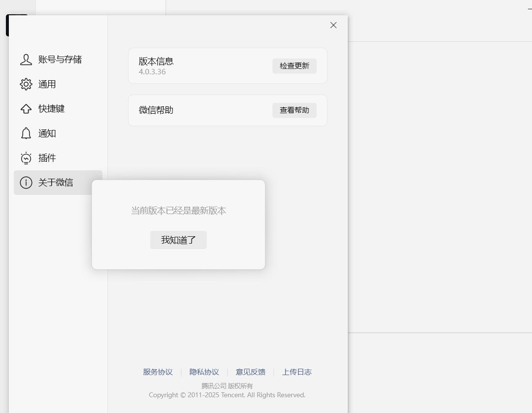The width and height of the screenshot is (532, 413).
Task: Click the 微信帮助 label
Action: [x=156, y=110]
